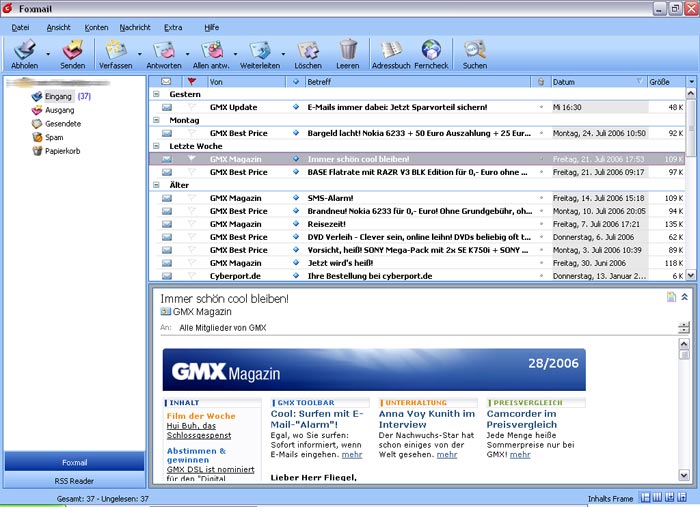Toggle flag on Reisezeit! message
700x507 pixels.
pos(192,224)
